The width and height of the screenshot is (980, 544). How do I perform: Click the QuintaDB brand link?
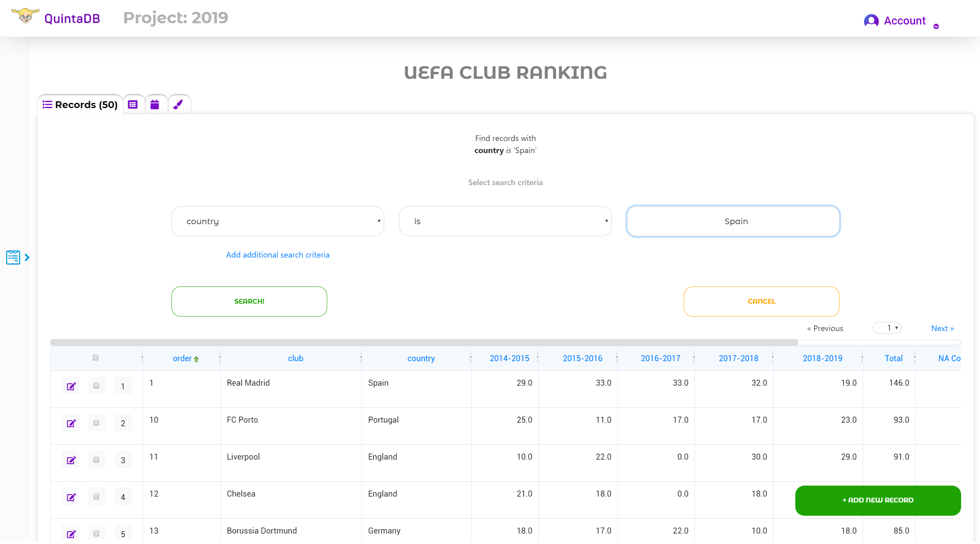pos(72,18)
